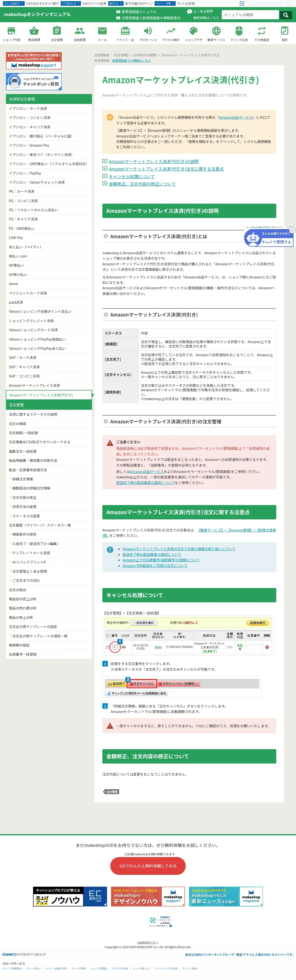Open the 集客サービス globe icon
This screenshot has height=980, width=296.
tap(216, 31)
